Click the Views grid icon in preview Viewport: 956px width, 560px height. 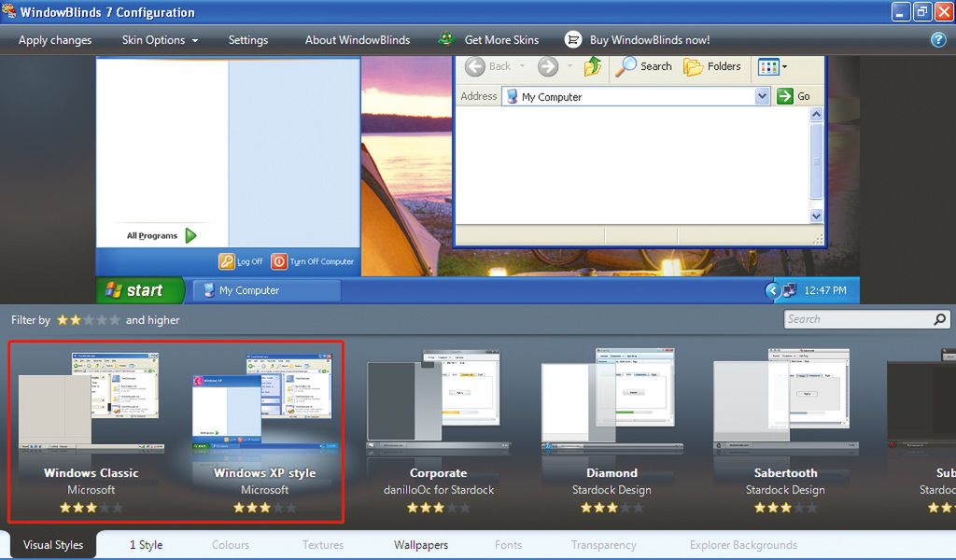click(768, 66)
